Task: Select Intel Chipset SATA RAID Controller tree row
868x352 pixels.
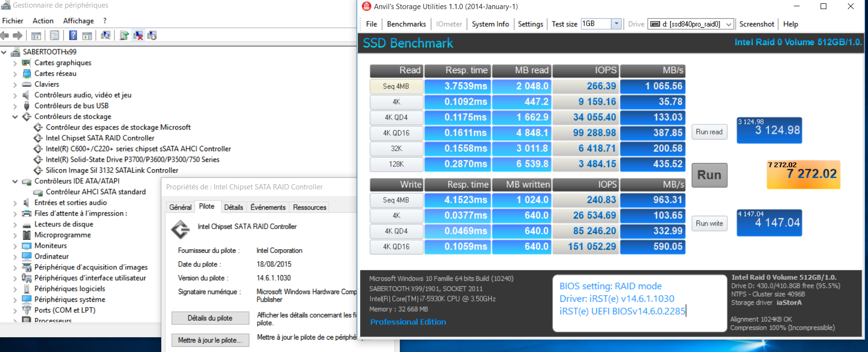Action: [x=100, y=138]
